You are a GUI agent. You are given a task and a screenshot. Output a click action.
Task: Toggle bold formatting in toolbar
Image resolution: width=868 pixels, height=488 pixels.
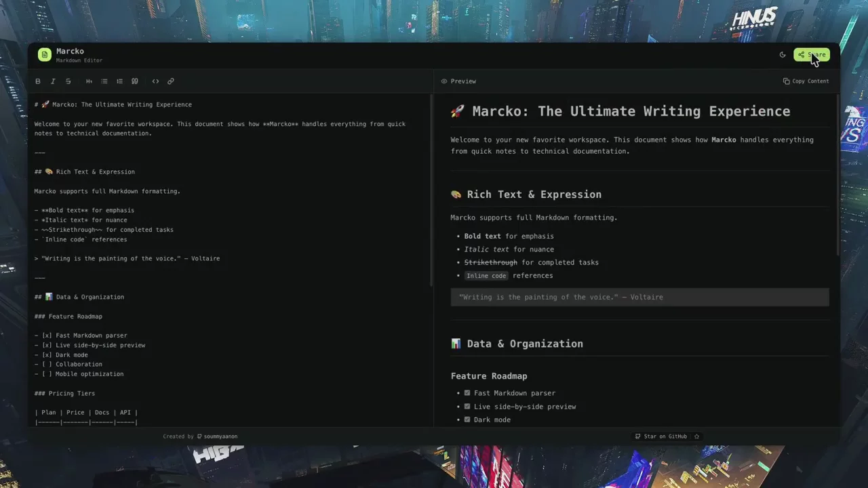38,81
